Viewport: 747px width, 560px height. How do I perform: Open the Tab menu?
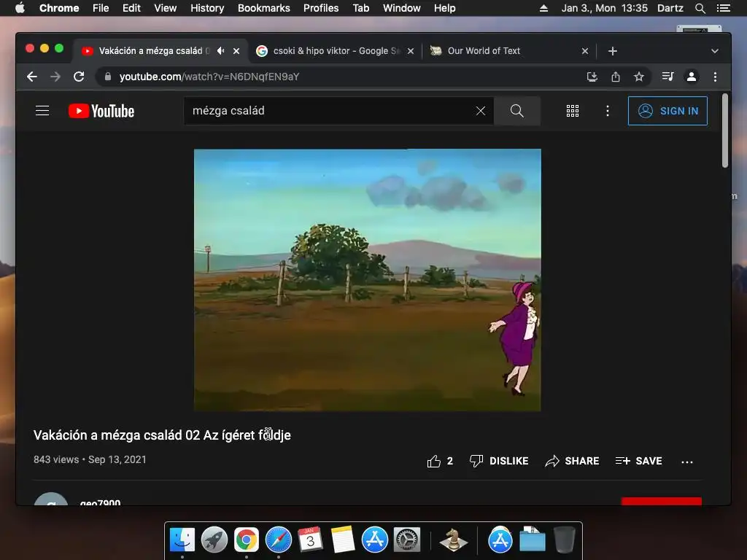(360, 8)
